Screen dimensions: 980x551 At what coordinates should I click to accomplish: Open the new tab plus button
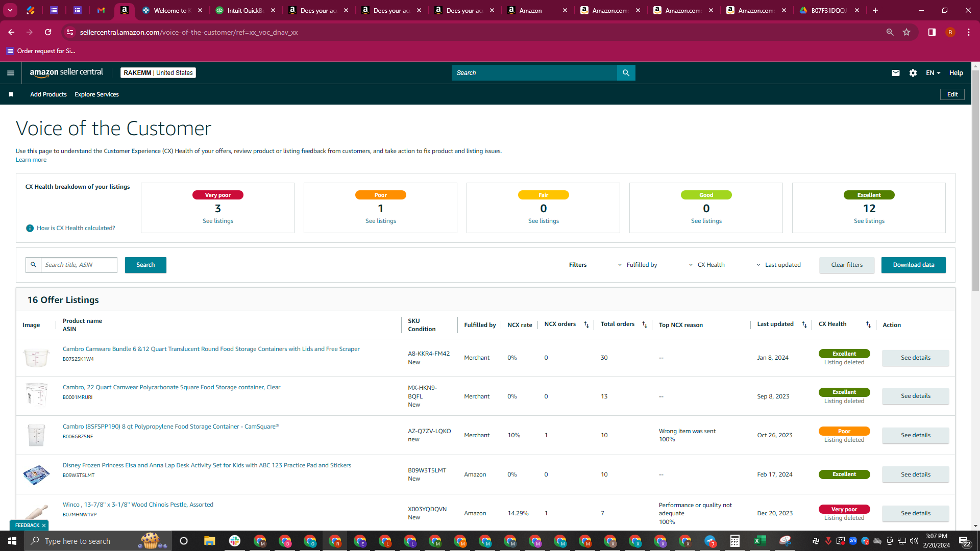875,10
